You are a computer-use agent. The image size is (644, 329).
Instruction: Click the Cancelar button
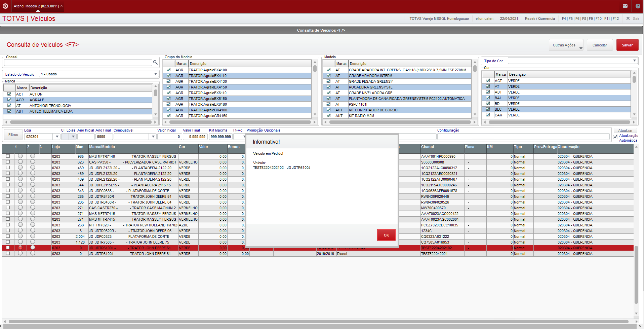click(x=600, y=45)
